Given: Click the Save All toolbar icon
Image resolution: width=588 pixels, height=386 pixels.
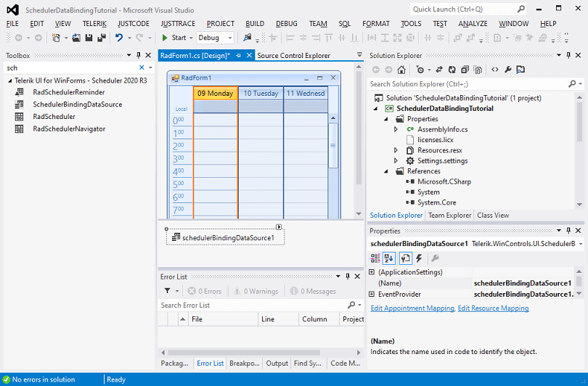Looking at the screenshot, I should (101, 38).
